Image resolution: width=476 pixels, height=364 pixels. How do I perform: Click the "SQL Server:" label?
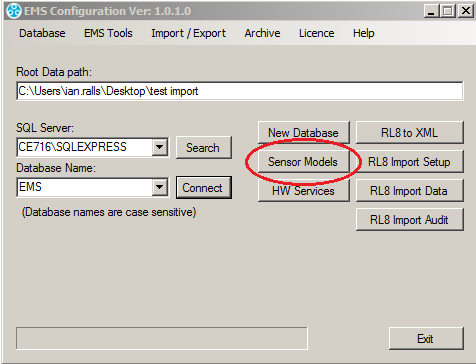pyautogui.click(x=45, y=128)
